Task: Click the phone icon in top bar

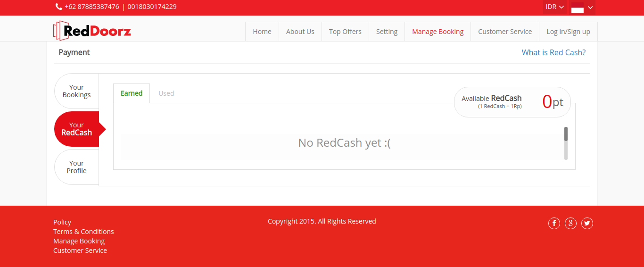Action: click(59, 7)
